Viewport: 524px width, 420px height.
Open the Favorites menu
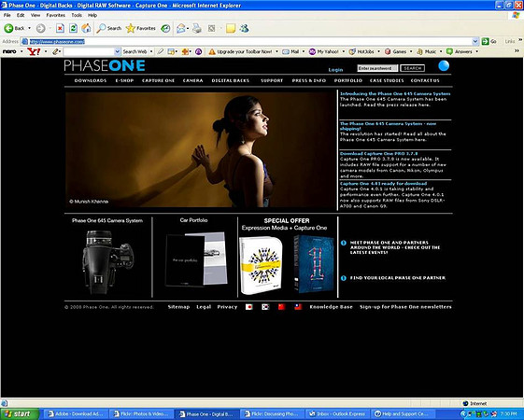[x=55, y=15]
